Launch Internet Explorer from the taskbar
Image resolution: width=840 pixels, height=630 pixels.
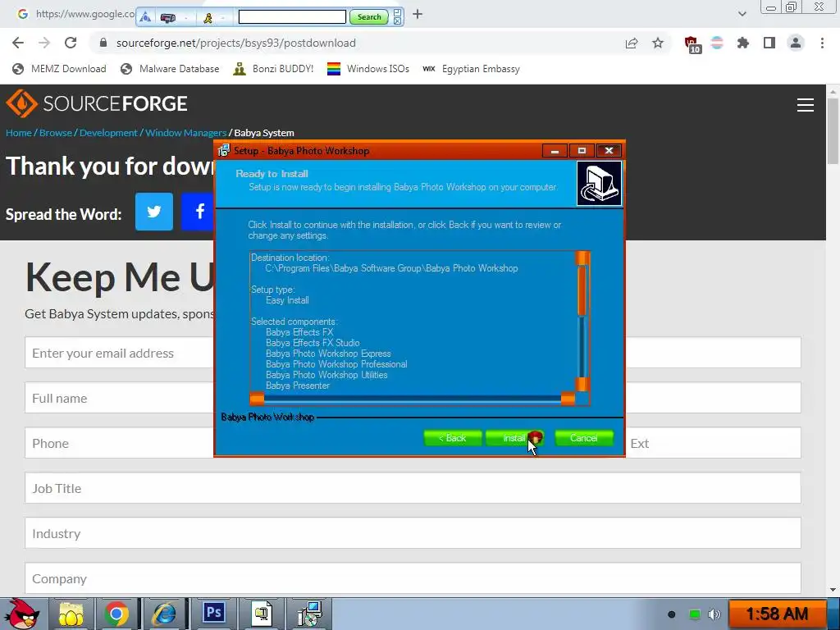click(x=164, y=614)
